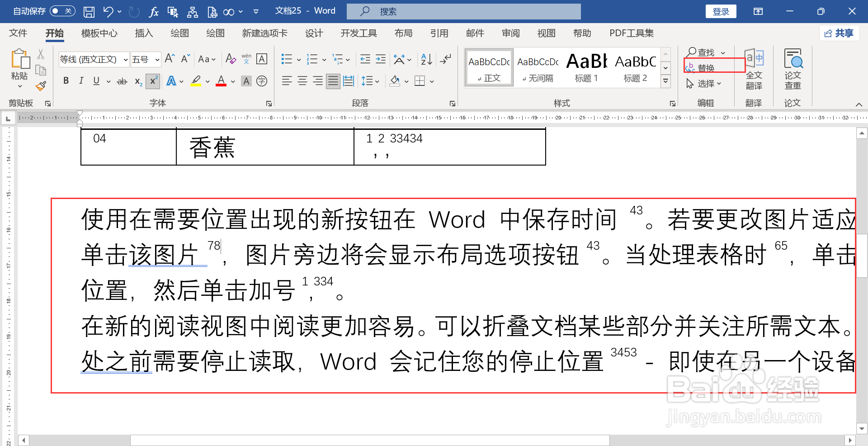Toggle Bold formatting
Image resolution: width=868 pixels, height=446 pixels.
tap(66, 81)
